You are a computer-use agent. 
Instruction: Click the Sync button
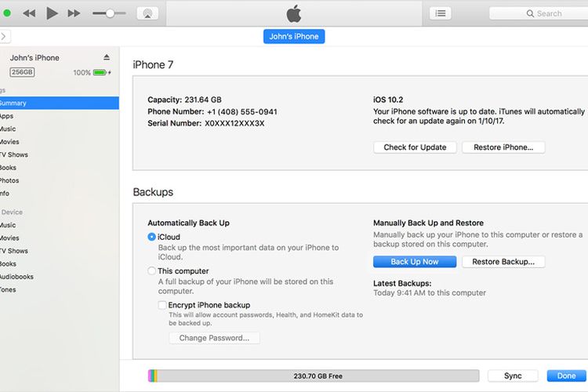point(513,376)
